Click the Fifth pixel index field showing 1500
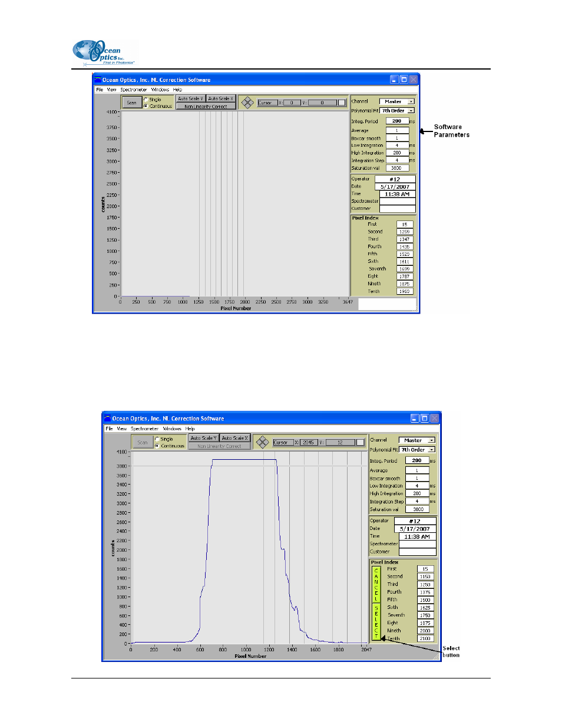Viewport: 562px width, 728px height. click(x=425, y=600)
